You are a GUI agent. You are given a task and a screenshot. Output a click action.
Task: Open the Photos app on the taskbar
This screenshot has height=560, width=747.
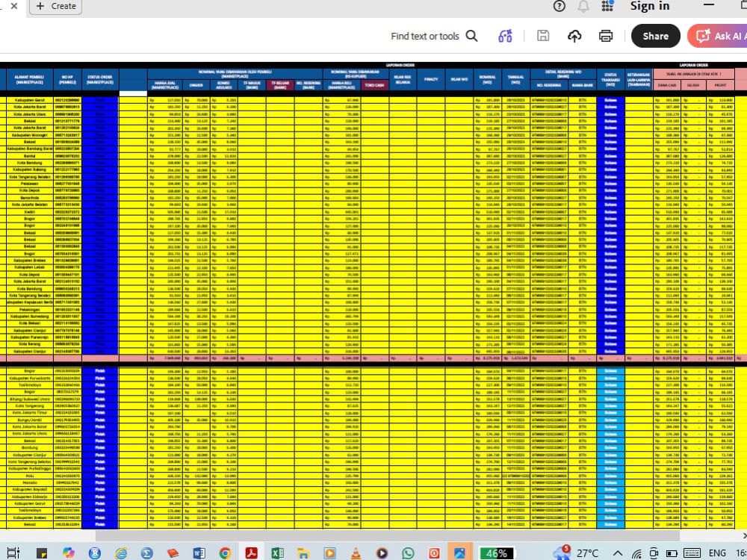coord(459,553)
